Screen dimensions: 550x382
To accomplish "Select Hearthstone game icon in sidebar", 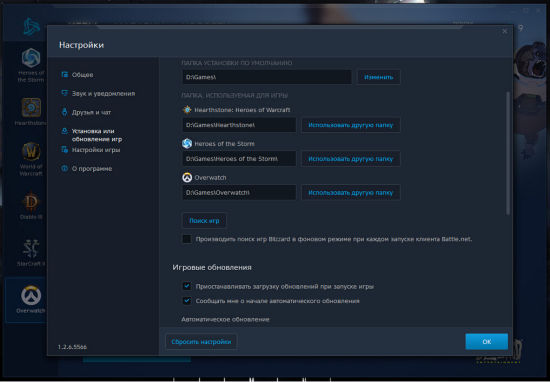I will pyautogui.click(x=31, y=108).
